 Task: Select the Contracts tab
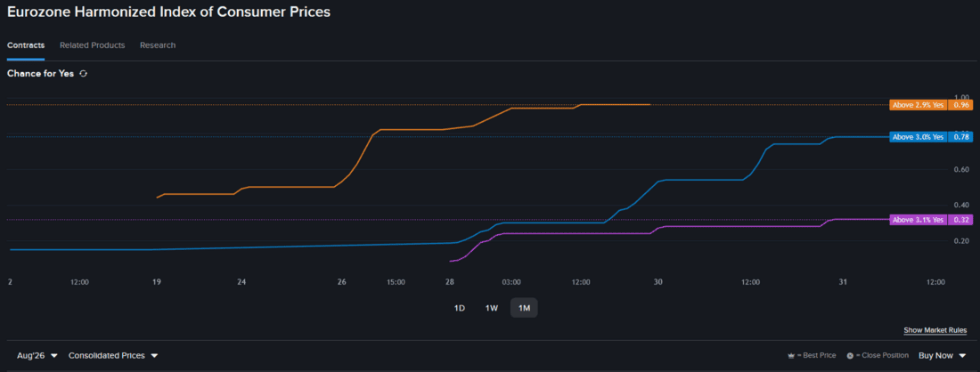point(26,45)
